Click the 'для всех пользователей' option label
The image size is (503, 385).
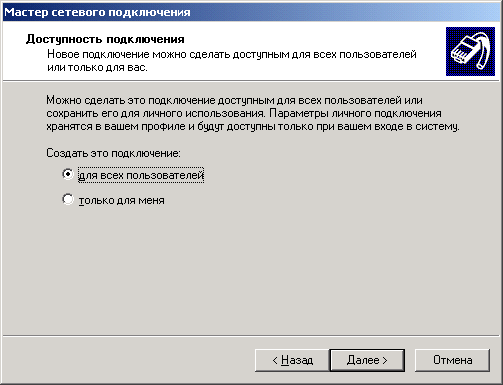(x=141, y=175)
